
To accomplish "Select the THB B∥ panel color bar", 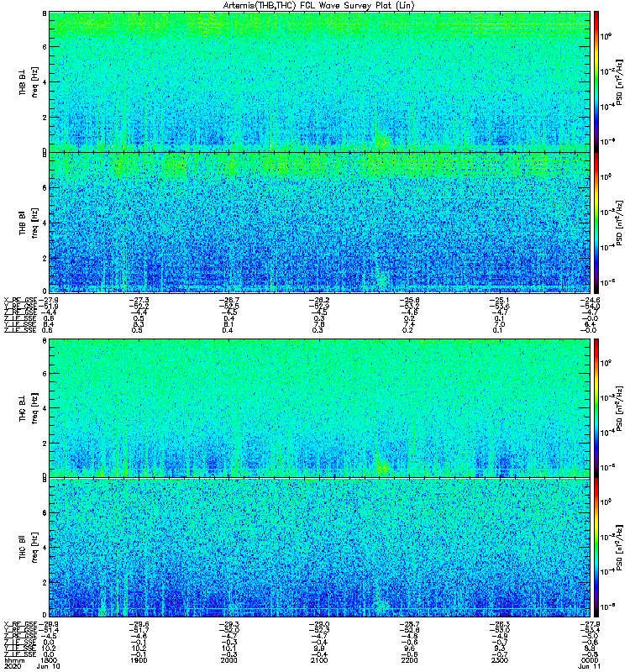I will [x=596, y=223].
